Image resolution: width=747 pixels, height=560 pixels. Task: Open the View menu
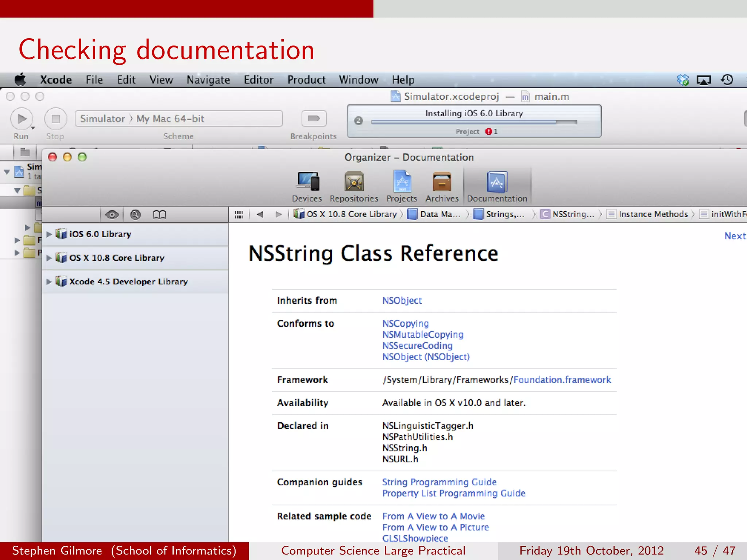pos(161,80)
